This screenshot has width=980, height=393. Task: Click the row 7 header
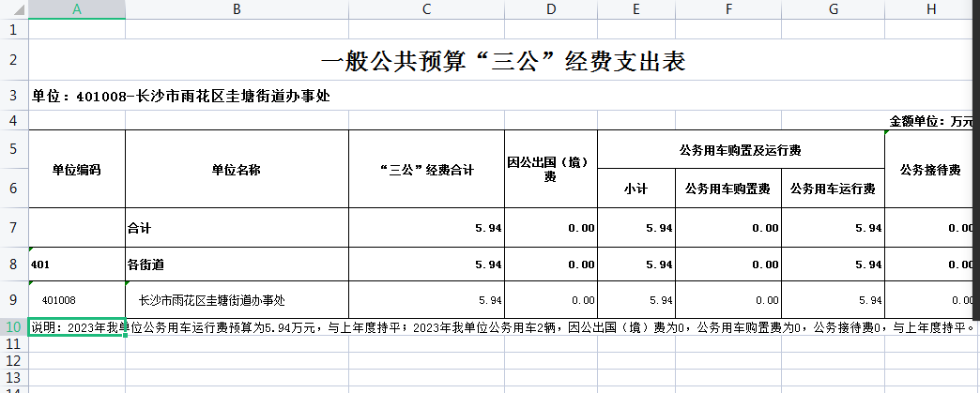13,228
